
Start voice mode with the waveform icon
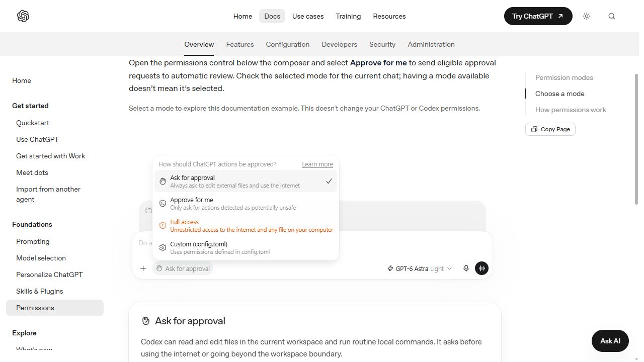click(x=481, y=268)
